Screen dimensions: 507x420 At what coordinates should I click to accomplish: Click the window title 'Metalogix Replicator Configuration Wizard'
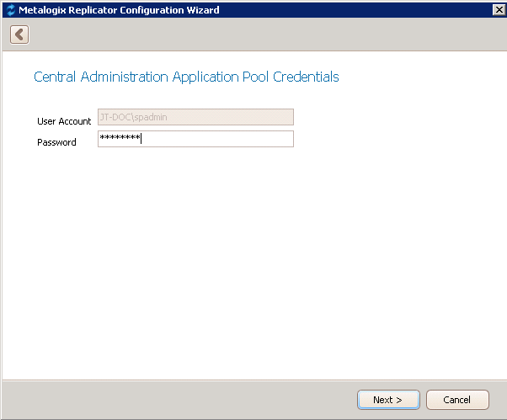(119, 10)
